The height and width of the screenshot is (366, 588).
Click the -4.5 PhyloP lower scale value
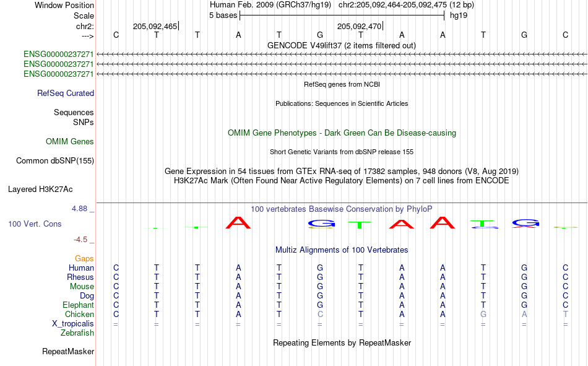80,240
